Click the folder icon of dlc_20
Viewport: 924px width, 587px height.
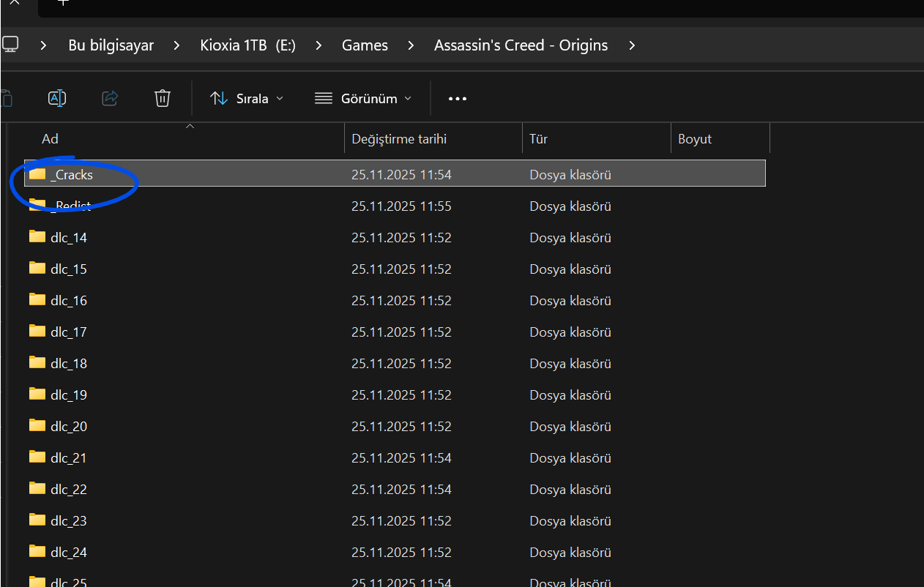tap(37, 425)
